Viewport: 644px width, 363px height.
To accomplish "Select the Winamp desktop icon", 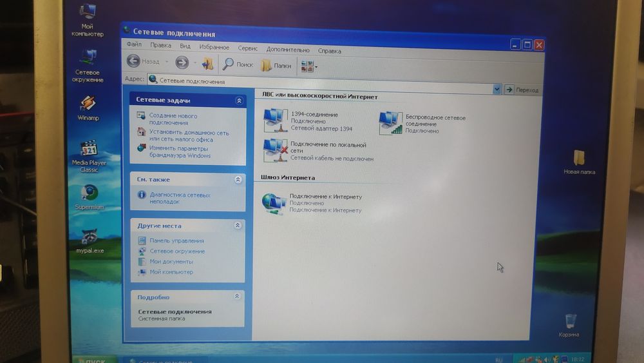I will coord(88,108).
